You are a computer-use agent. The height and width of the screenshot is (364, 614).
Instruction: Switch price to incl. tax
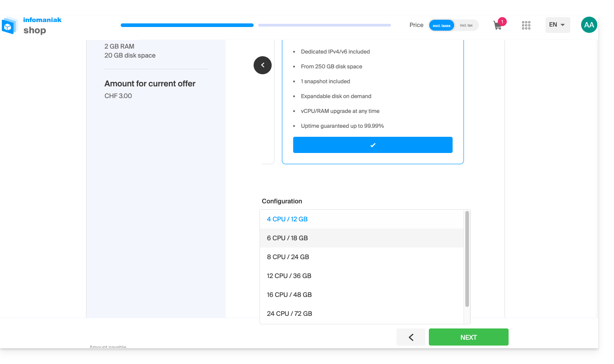466,25
